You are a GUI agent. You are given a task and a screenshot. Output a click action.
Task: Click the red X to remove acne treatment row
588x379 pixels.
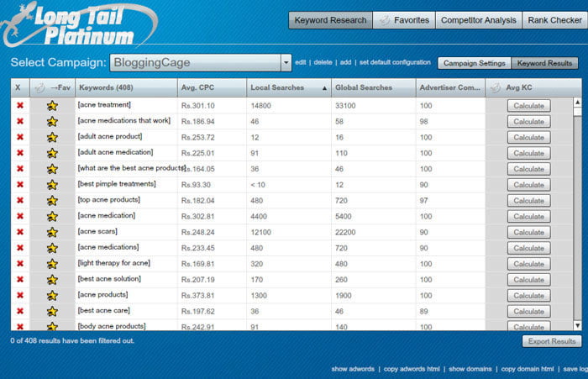pyautogui.click(x=20, y=106)
